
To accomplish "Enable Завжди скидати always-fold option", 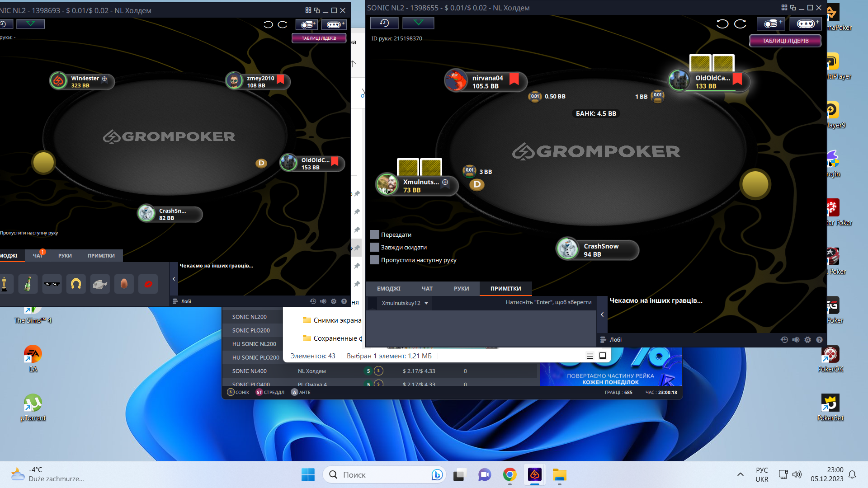I will click(x=374, y=247).
